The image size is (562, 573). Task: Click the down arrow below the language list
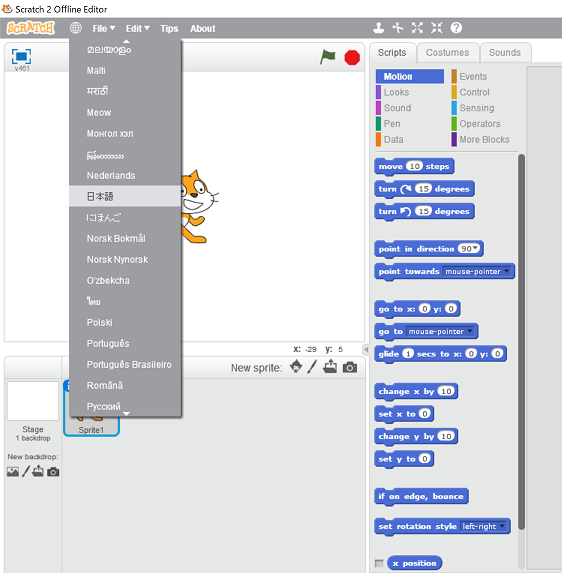(x=126, y=414)
